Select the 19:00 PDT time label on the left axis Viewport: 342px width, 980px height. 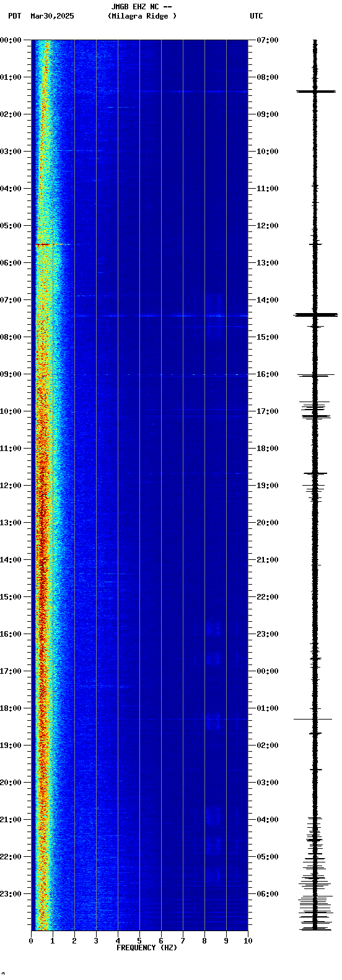(11, 746)
